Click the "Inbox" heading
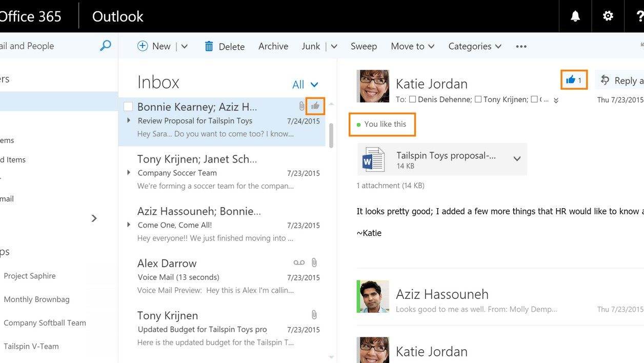The image size is (644, 363). (x=158, y=83)
